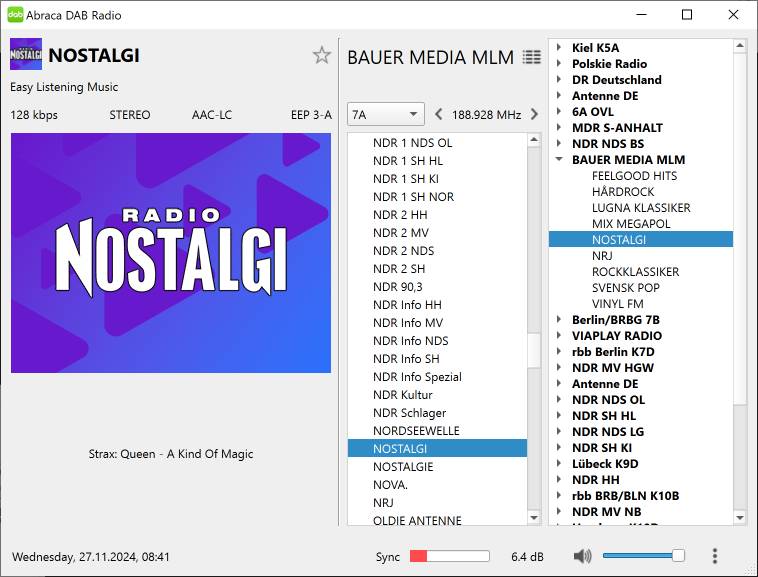Screen dimensions: 758x577
Task: Mute audio with the speaker icon
Action: 582,556
